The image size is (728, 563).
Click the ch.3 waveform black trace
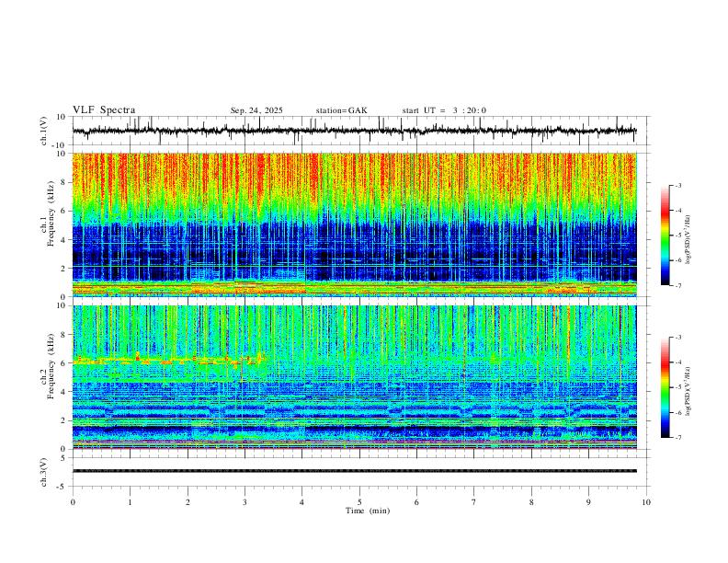pos(354,471)
